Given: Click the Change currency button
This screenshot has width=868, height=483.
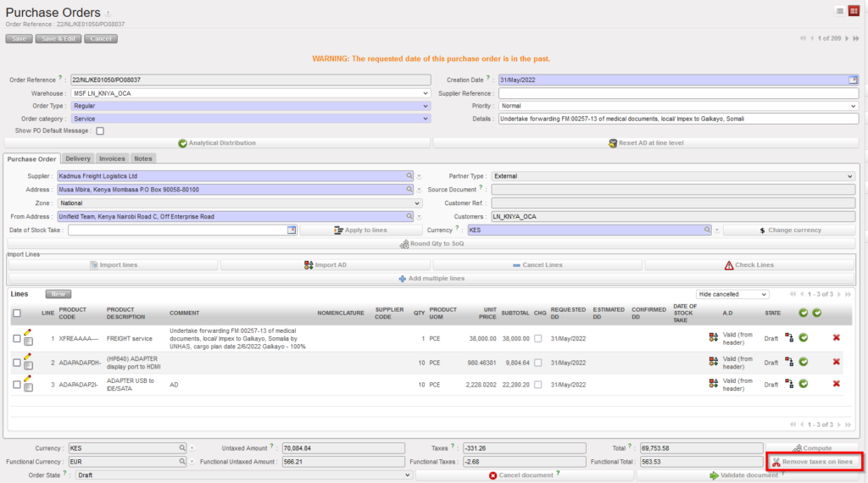Looking at the screenshot, I should (789, 230).
